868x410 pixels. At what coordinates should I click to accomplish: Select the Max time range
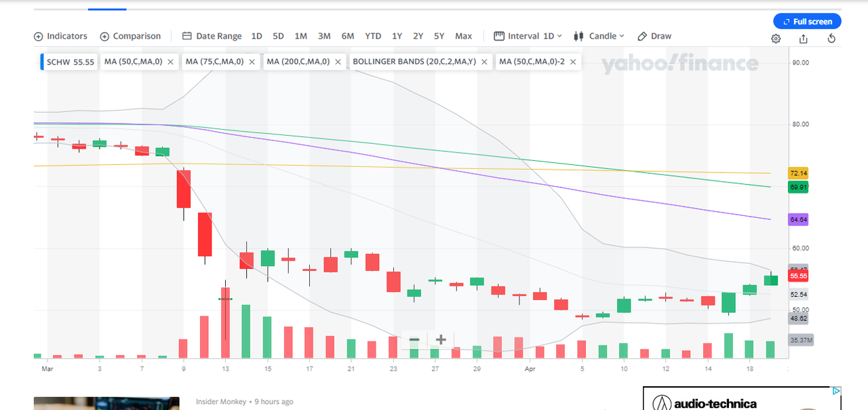(463, 36)
